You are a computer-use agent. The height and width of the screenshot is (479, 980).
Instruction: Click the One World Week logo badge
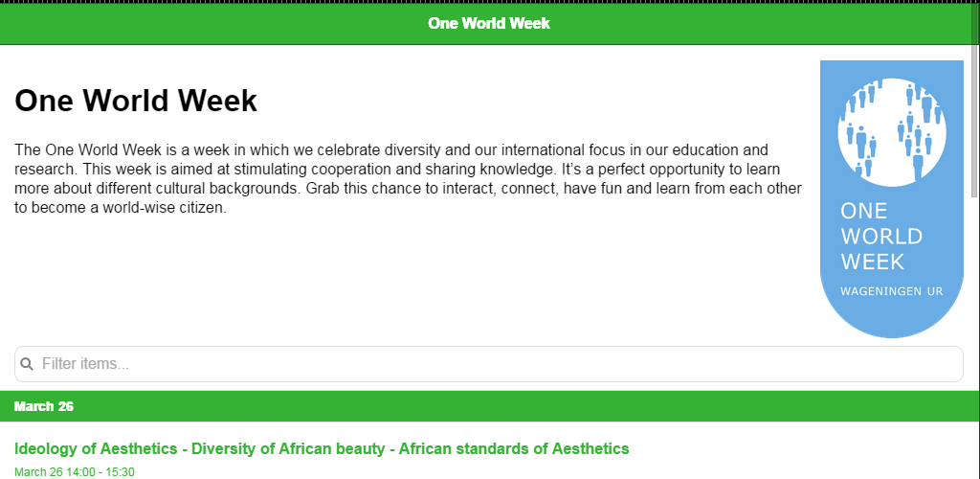tap(891, 198)
